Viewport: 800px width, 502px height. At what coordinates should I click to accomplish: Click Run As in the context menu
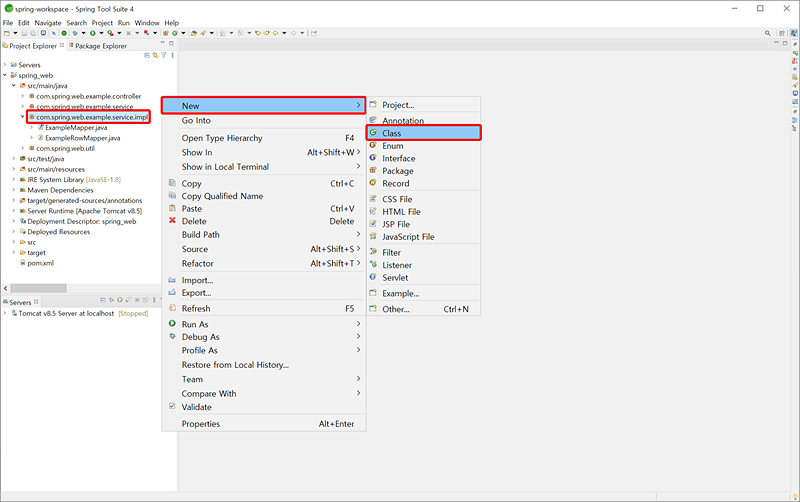coord(263,324)
